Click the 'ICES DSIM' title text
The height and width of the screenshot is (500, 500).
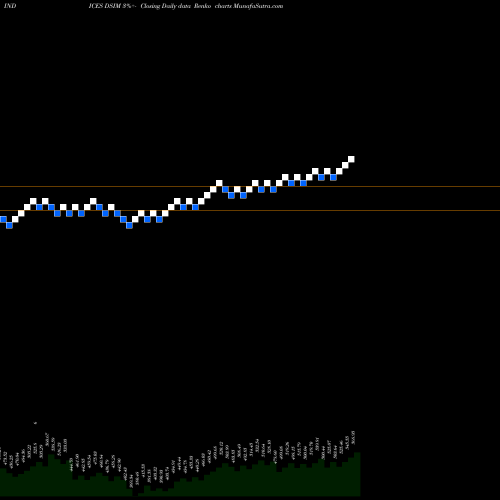(104, 6)
